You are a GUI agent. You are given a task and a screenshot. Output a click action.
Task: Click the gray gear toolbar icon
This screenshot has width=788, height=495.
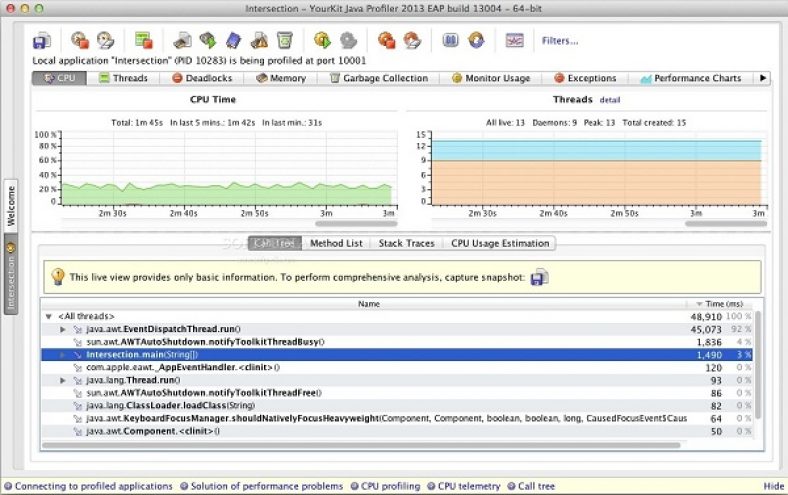[x=348, y=40]
